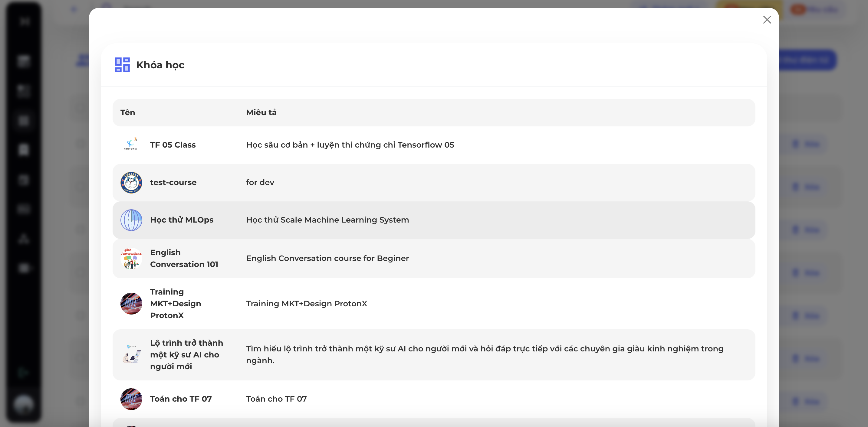The height and width of the screenshot is (427, 868).
Task: Select the Toán cho TF 07 name
Action: pyautogui.click(x=181, y=399)
